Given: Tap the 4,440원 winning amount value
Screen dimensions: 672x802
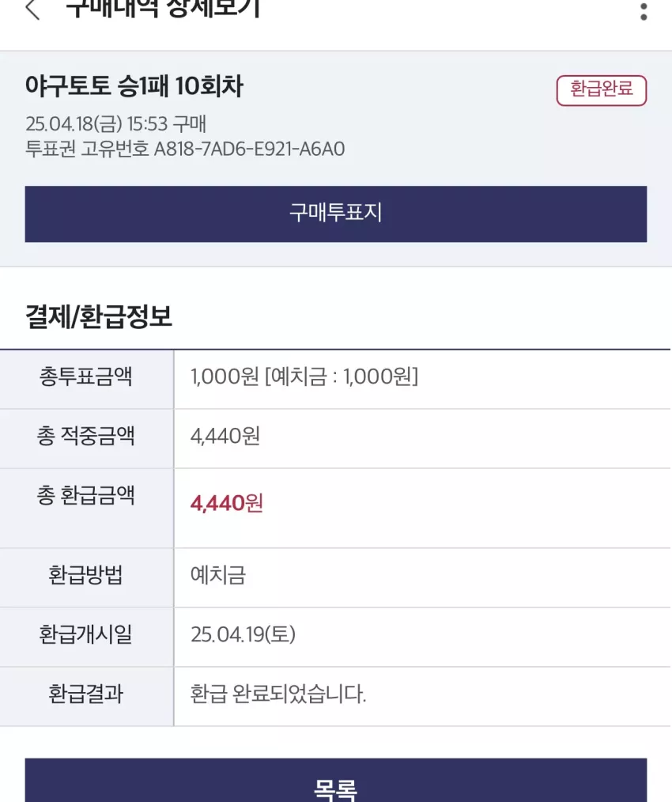Looking at the screenshot, I should 225,437.
